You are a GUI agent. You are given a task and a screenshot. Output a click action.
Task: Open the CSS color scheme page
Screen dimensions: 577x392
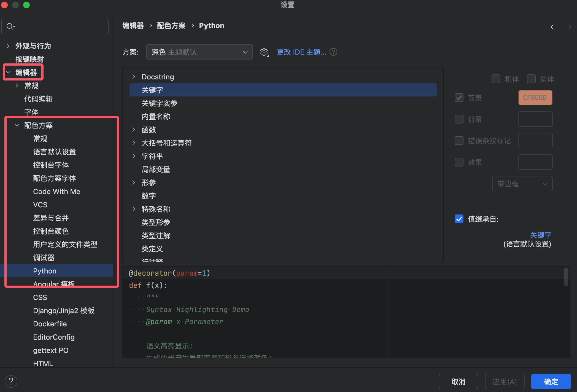pyautogui.click(x=40, y=297)
